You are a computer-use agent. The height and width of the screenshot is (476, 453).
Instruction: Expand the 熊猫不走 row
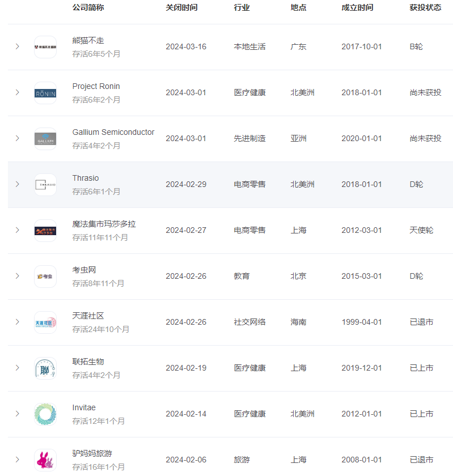pos(18,46)
